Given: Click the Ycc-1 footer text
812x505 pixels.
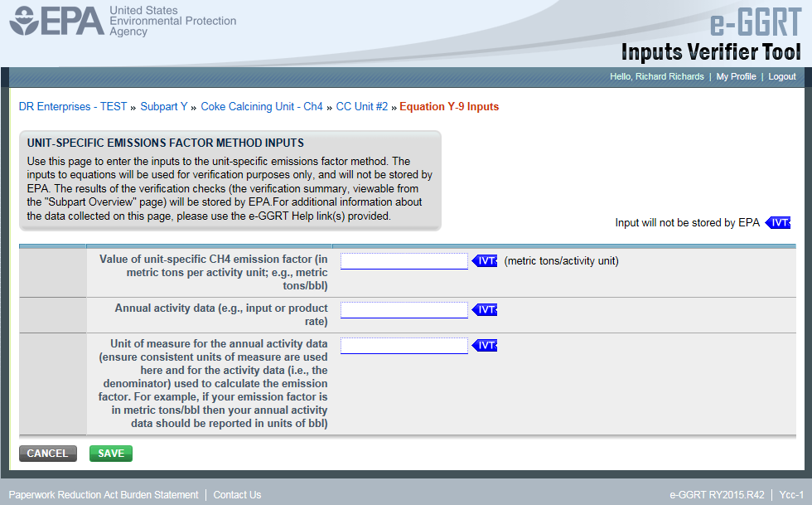Looking at the screenshot, I should pos(791,495).
